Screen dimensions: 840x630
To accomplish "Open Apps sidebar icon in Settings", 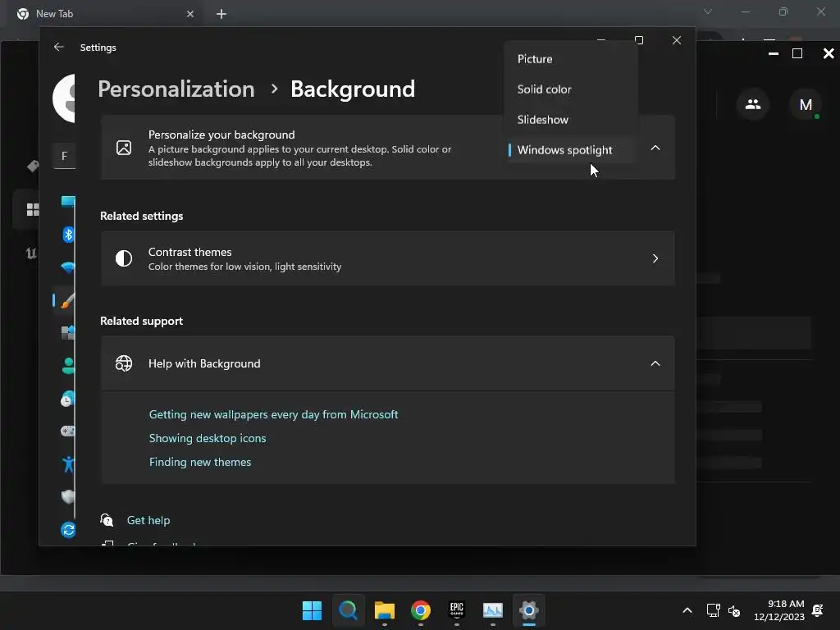I will (x=68, y=333).
